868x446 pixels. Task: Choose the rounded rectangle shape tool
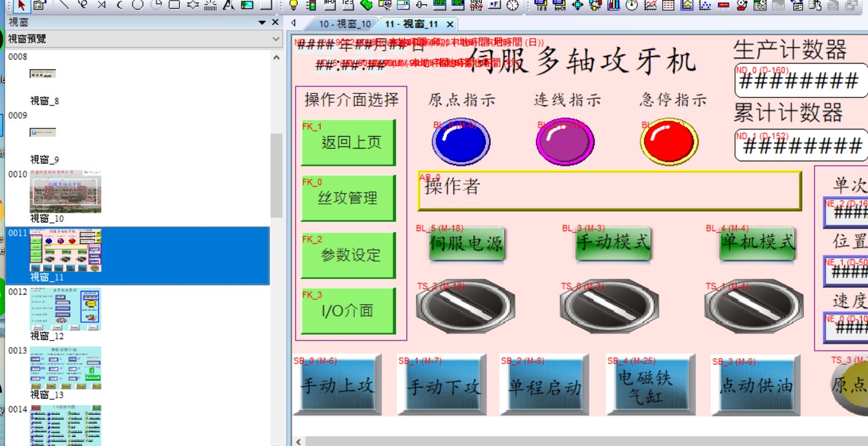(174, 4)
